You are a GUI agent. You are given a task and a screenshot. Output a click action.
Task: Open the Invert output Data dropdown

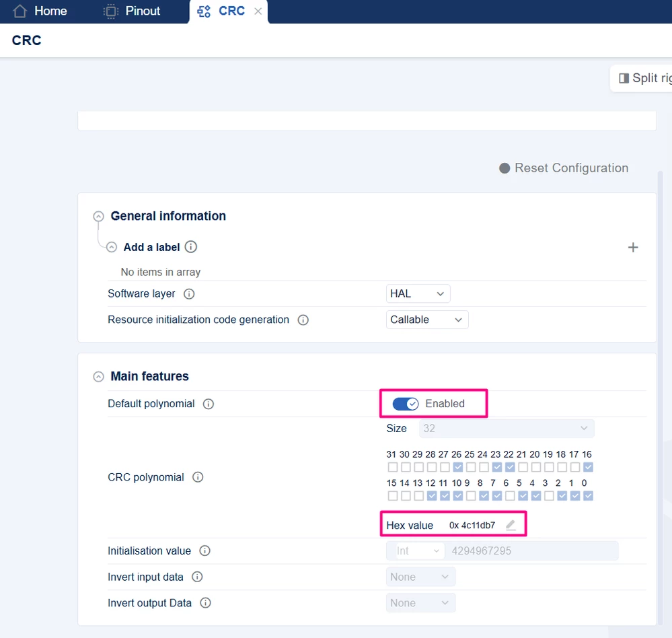pyautogui.click(x=420, y=603)
